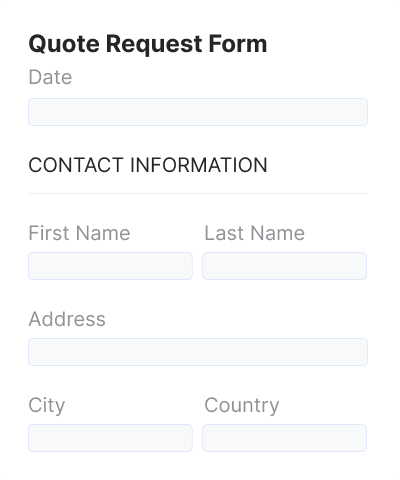Click the word Quote in the title
Screen dimensions: 400x480
pos(64,44)
